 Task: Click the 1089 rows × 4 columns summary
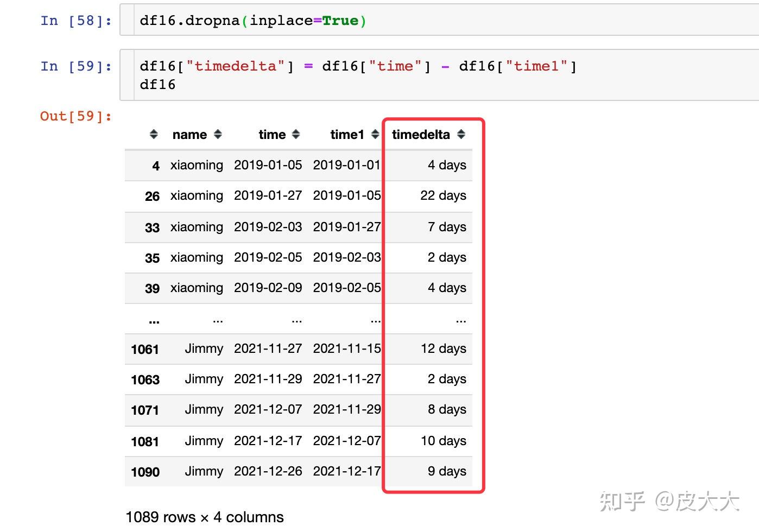click(x=205, y=517)
